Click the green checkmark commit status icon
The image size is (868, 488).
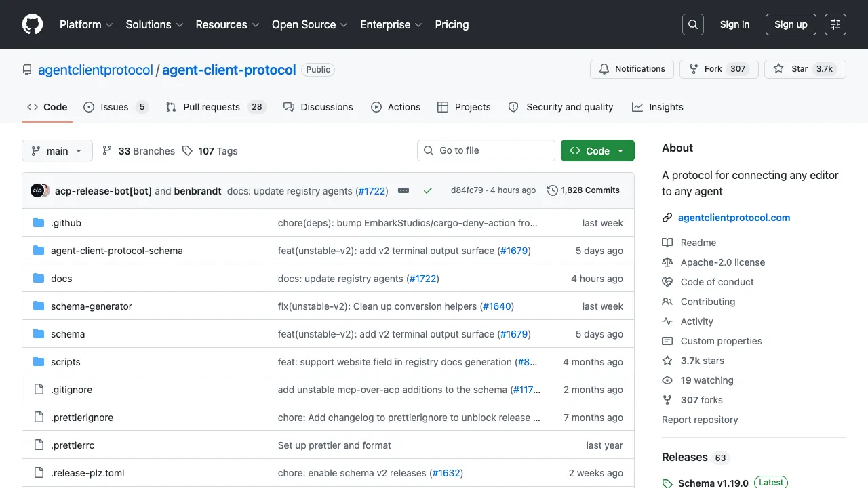coord(428,191)
